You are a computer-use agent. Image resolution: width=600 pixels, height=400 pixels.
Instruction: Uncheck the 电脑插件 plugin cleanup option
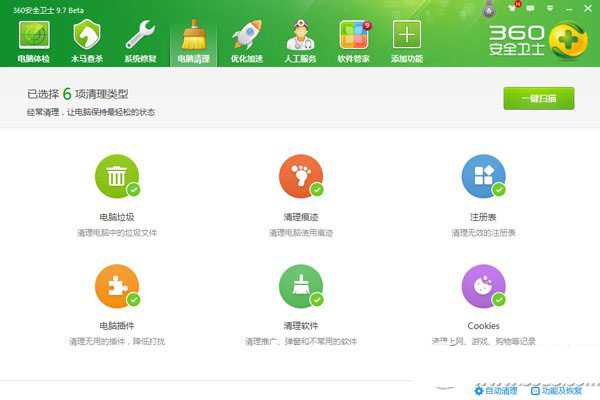point(117,286)
